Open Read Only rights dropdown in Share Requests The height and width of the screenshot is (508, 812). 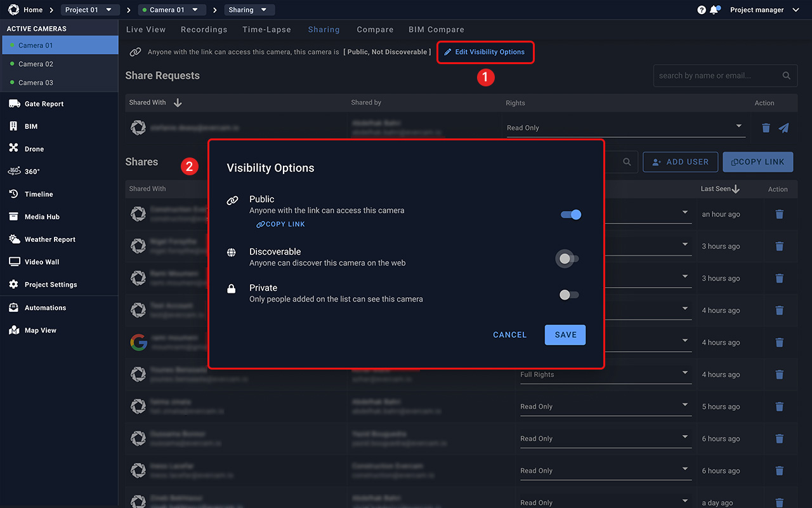click(625, 128)
